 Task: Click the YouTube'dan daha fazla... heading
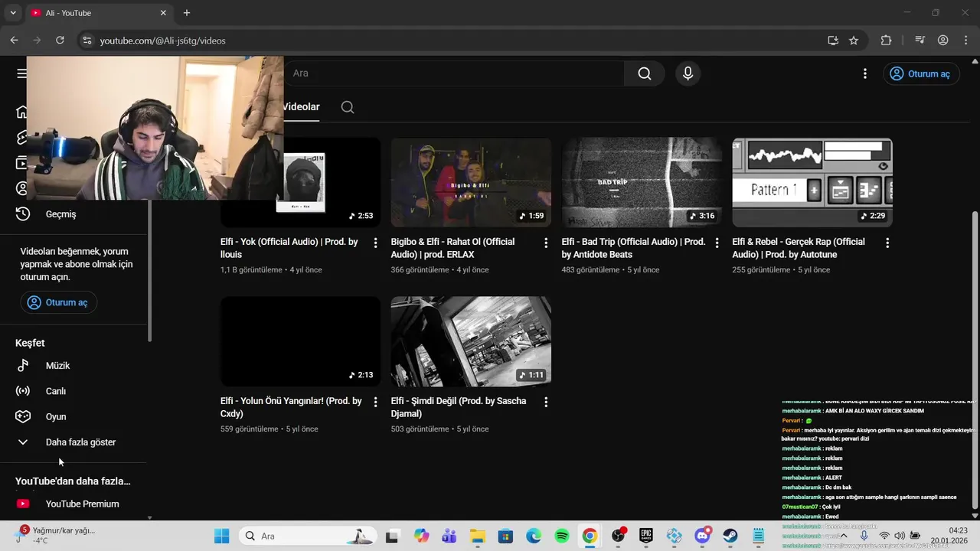coord(73,481)
